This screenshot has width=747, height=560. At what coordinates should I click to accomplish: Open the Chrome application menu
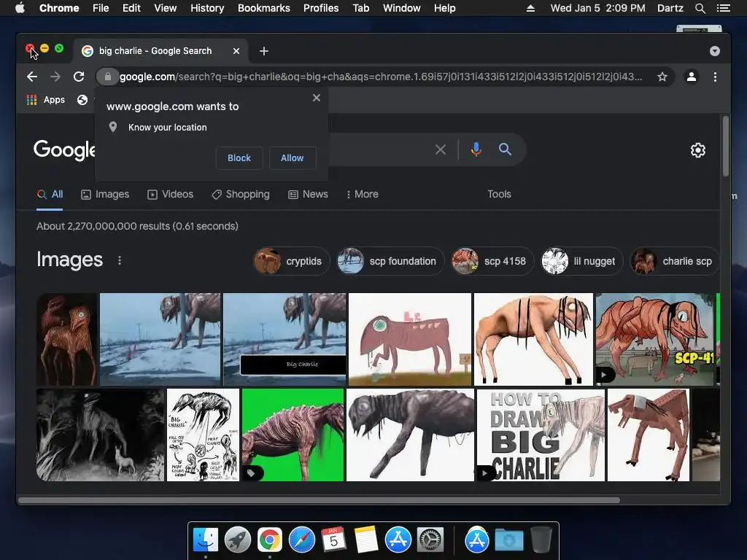click(x=59, y=8)
